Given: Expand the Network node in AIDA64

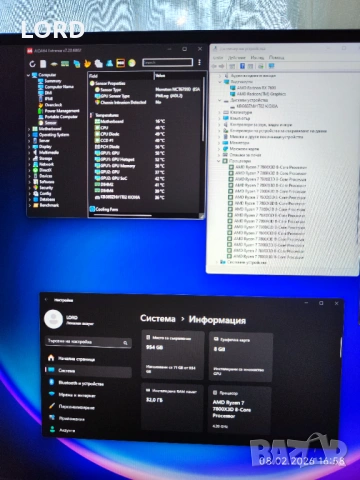Looking at the screenshot, I should point(29,164).
